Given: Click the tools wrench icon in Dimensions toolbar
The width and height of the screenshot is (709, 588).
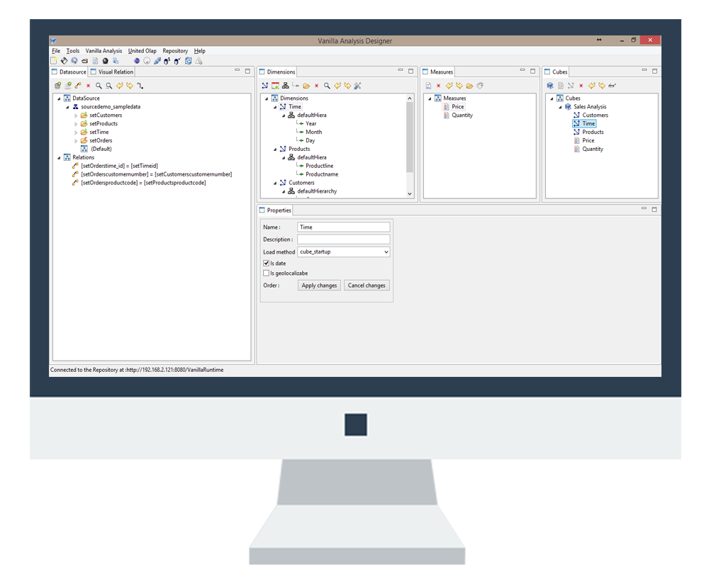Looking at the screenshot, I should tap(357, 86).
